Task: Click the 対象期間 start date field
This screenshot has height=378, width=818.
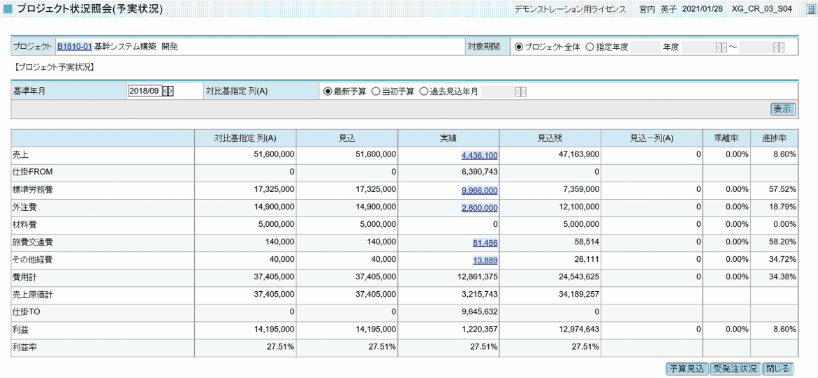Action: (699, 46)
